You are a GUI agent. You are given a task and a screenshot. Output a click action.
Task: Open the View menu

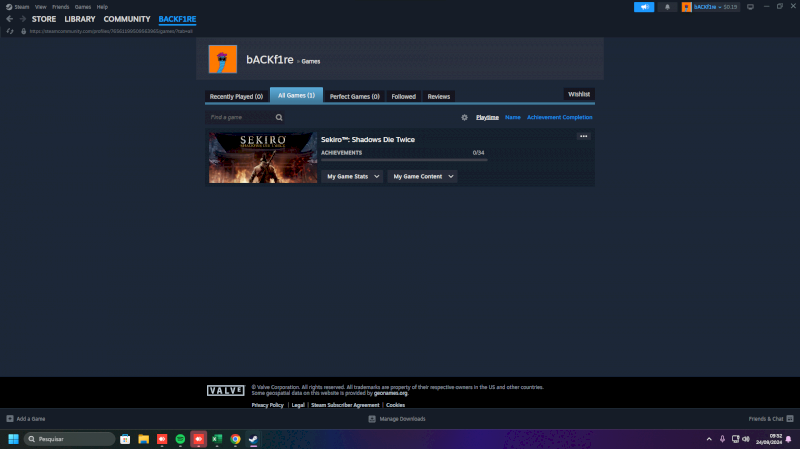40,7
